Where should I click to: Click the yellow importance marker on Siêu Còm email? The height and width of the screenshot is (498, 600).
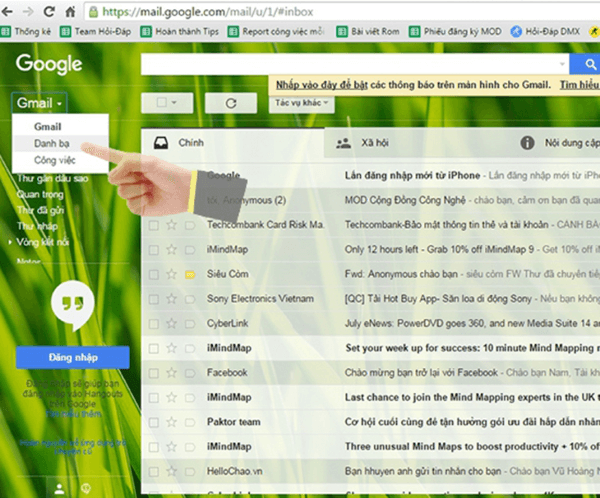coord(190,274)
